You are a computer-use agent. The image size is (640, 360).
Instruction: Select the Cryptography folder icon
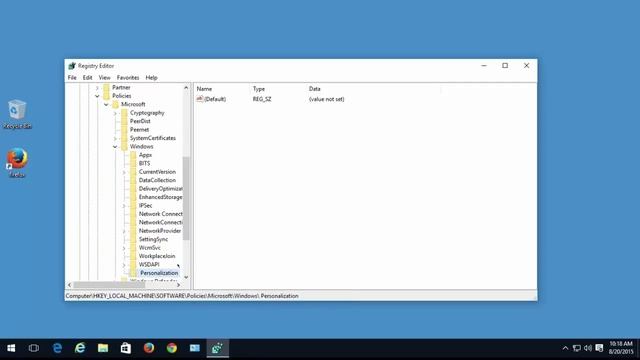tap(124, 113)
